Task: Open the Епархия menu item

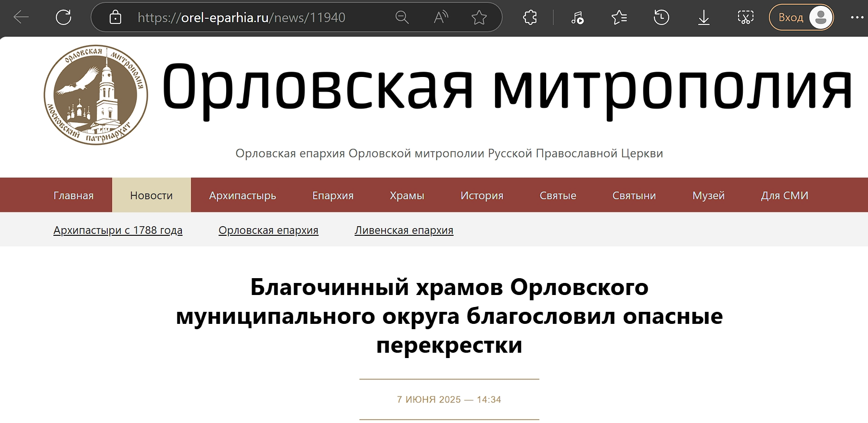Action: coord(333,195)
